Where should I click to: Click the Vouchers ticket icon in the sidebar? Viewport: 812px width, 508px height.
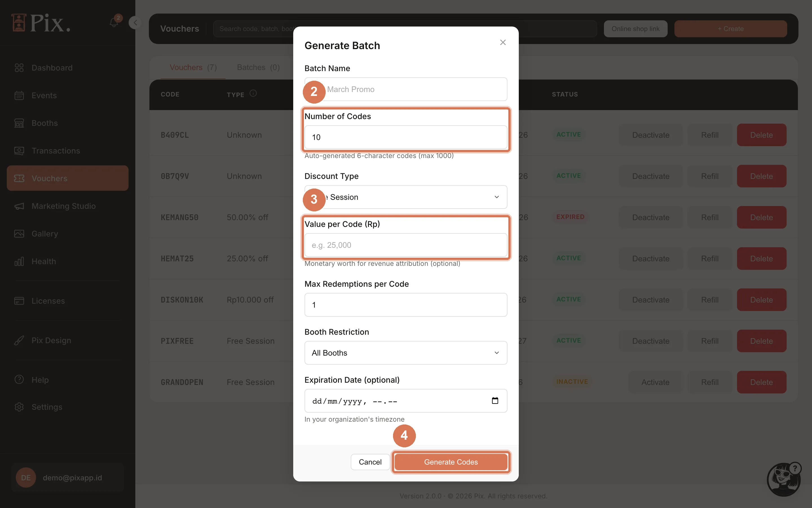coord(19,178)
